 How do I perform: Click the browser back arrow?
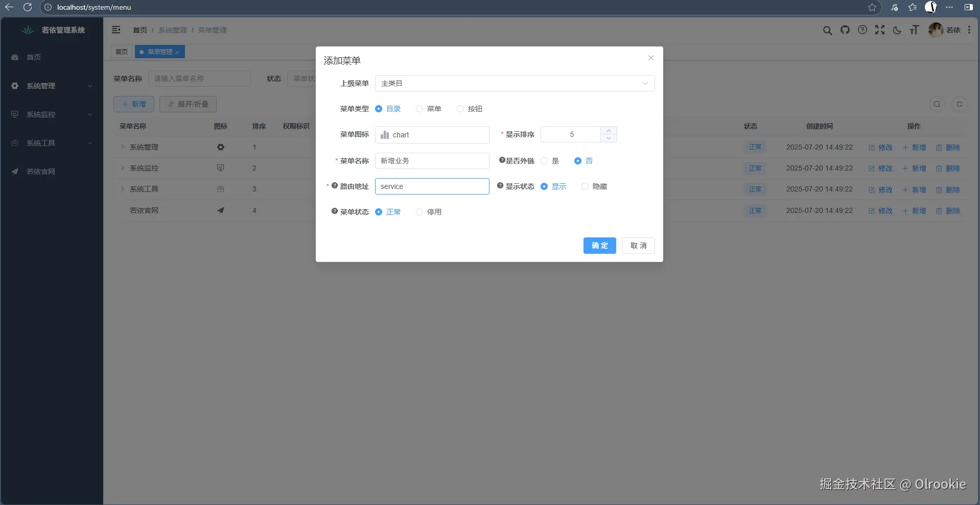click(x=9, y=7)
